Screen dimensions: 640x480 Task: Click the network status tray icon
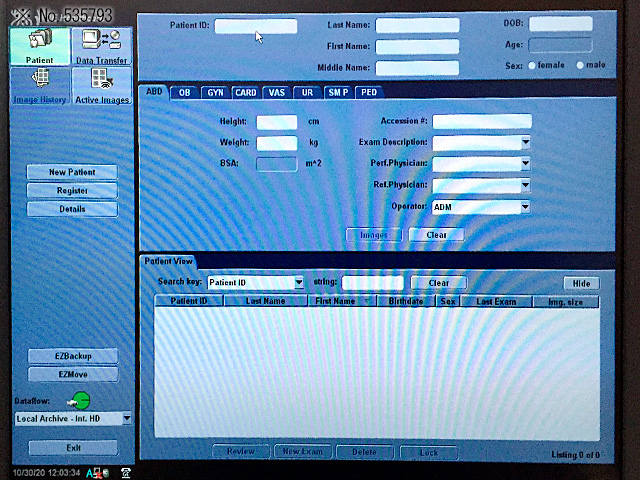(97, 473)
